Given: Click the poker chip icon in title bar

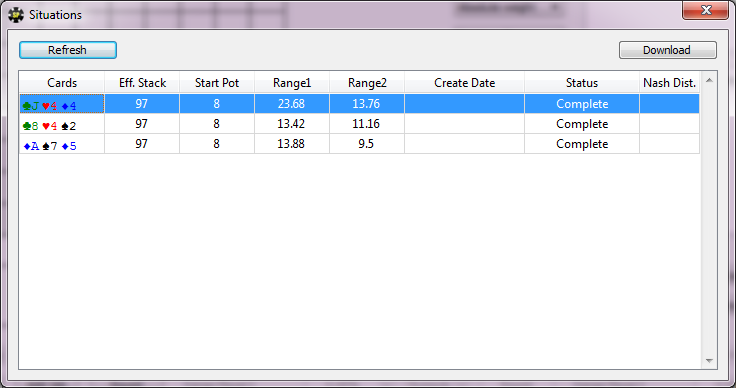Looking at the screenshot, I should 16,15.
